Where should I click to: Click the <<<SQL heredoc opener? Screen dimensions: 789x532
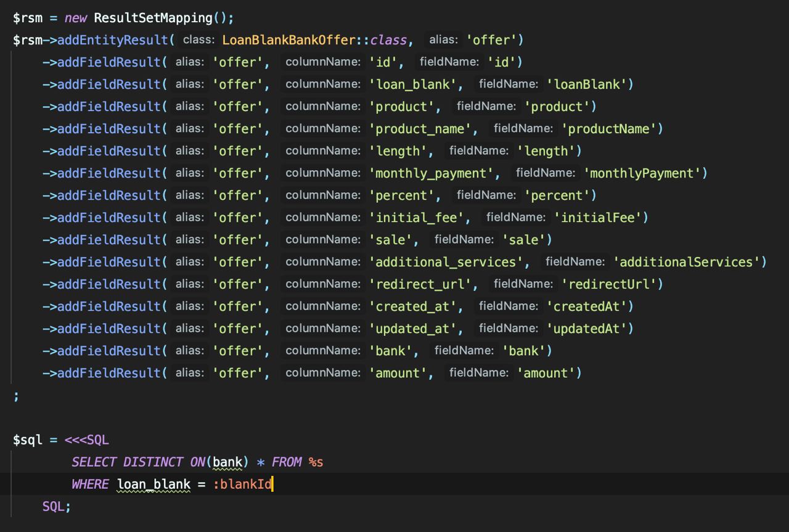[87, 440]
